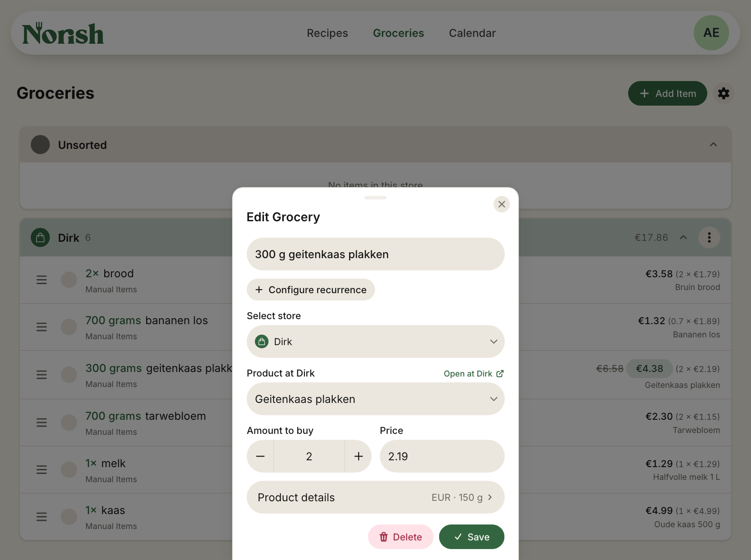Click the Unsorted section title
Screen dimensions: 751x560
click(82, 145)
